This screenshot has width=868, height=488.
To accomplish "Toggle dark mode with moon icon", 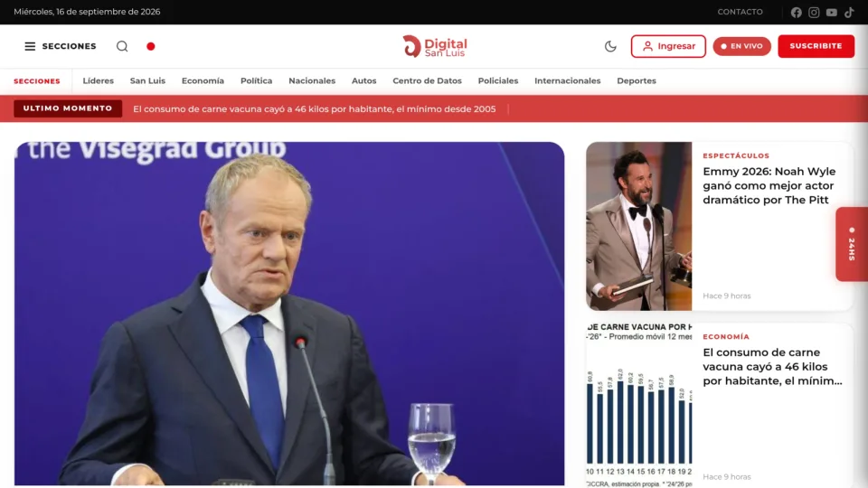I will [610, 46].
